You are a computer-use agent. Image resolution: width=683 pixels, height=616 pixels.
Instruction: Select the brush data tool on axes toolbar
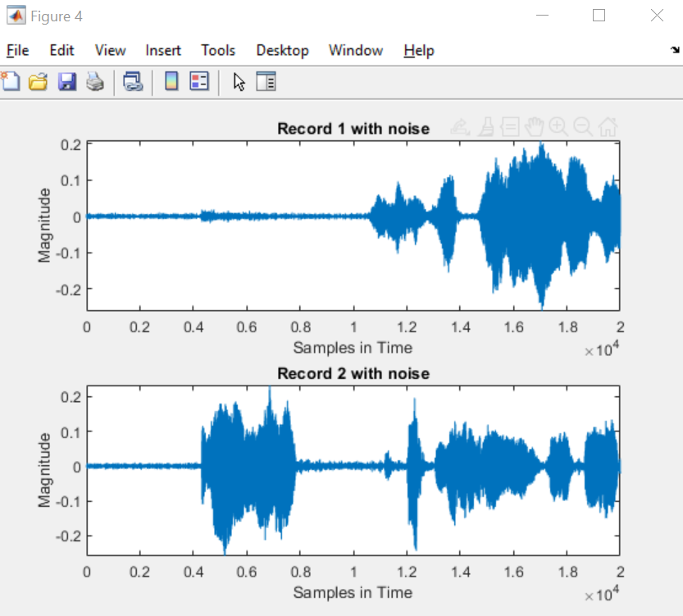pyautogui.click(x=486, y=127)
